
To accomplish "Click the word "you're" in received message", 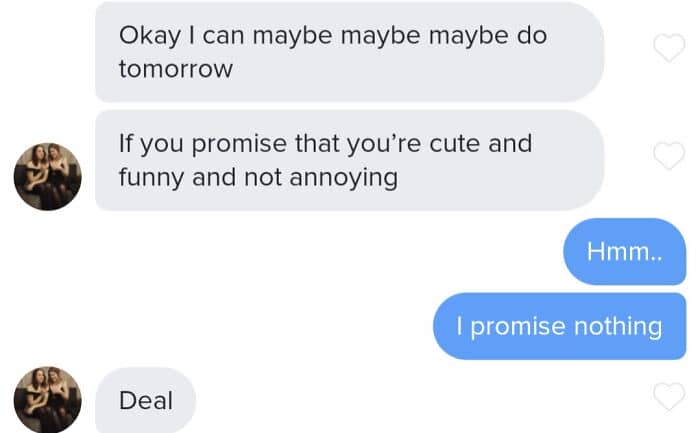I will pyautogui.click(x=383, y=144).
